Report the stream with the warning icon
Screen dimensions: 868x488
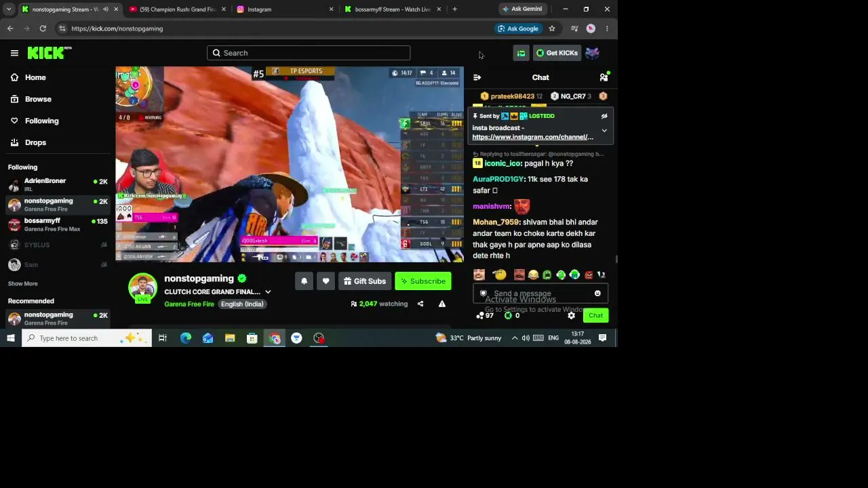442,304
